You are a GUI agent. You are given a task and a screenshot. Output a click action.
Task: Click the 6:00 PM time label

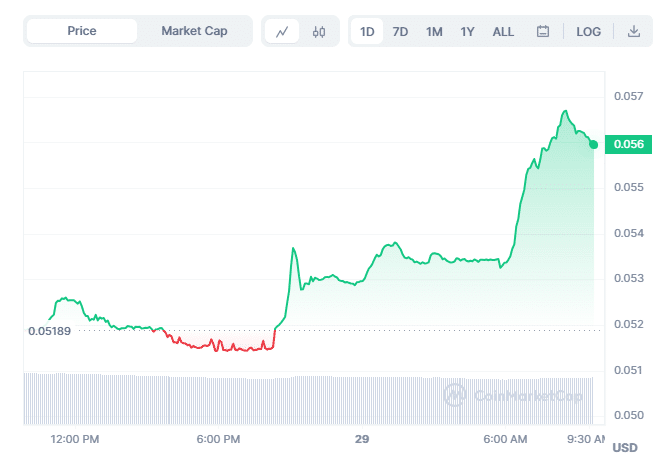pyautogui.click(x=218, y=439)
